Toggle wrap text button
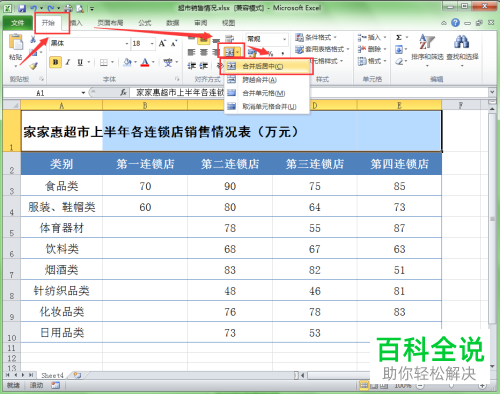This screenshot has width=500, height=394. [x=230, y=39]
